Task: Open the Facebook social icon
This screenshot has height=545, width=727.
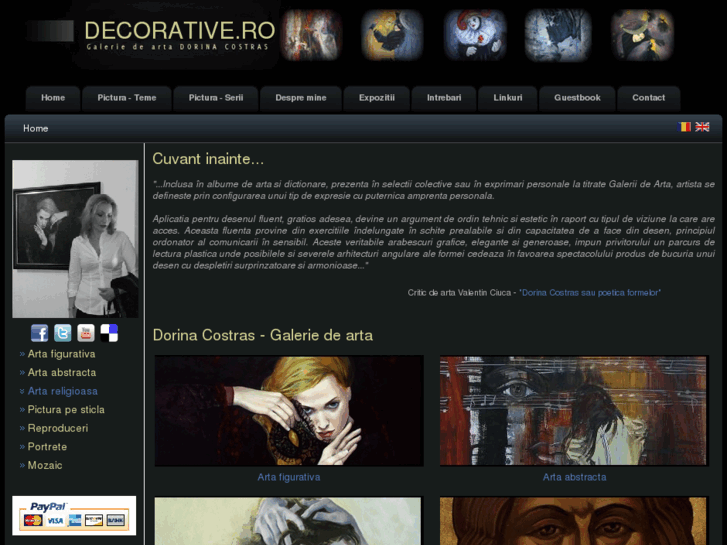Action: pyautogui.click(x=39, y=333)
